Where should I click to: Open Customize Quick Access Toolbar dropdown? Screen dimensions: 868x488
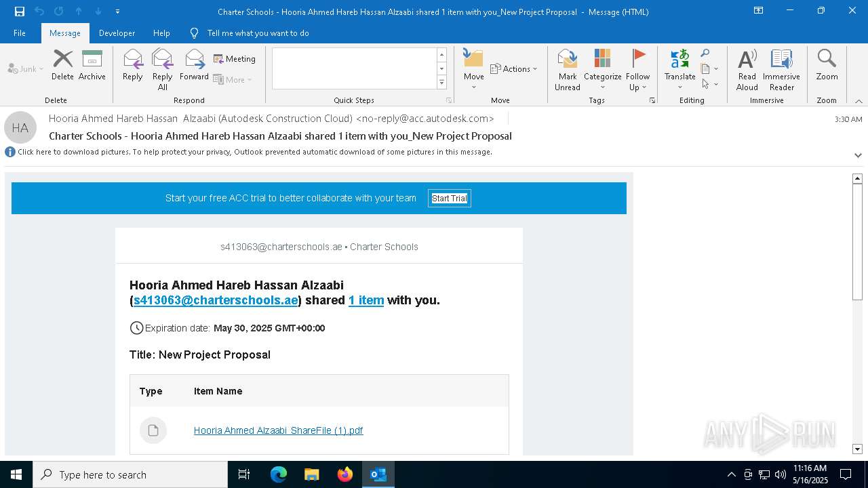pos(117,12)
